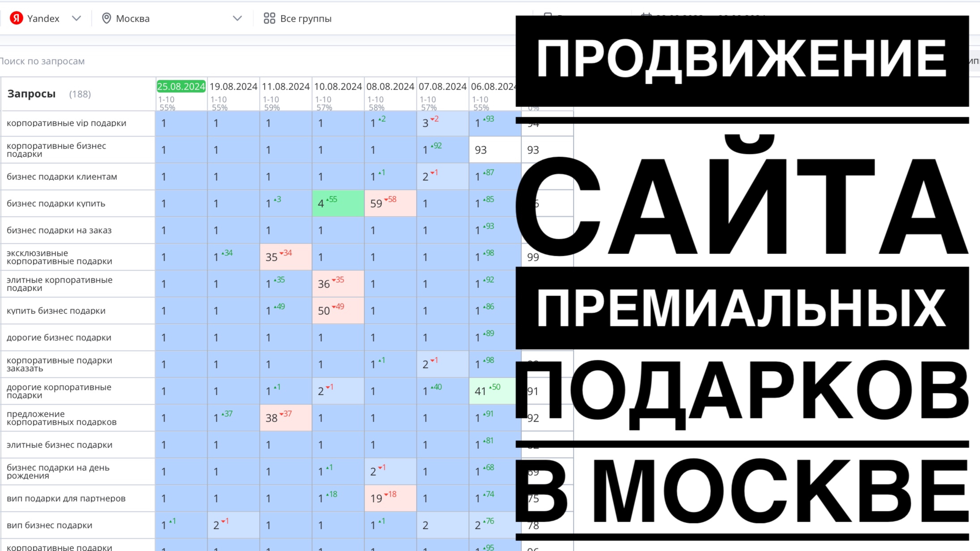Click query дорогие бизнес подарки
Screen dimensions: 980x551
click(59, 338)
